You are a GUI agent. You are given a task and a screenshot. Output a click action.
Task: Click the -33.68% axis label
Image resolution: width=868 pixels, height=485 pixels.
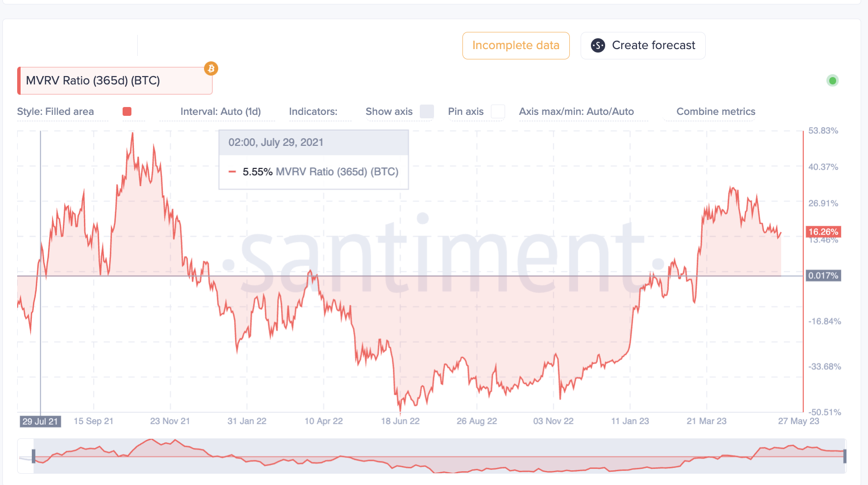click(825, 367)
